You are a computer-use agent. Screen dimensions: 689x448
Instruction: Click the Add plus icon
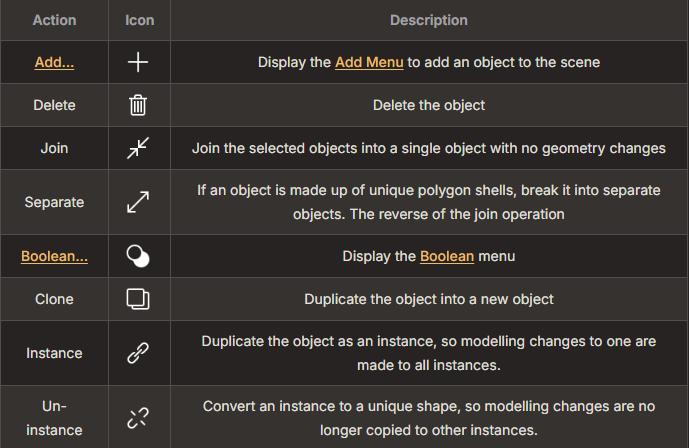pos(138,62)
